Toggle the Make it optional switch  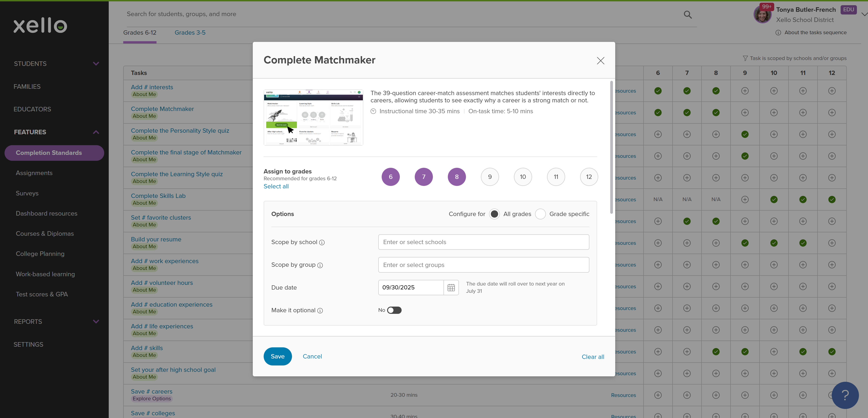click(x=394, y=310)
